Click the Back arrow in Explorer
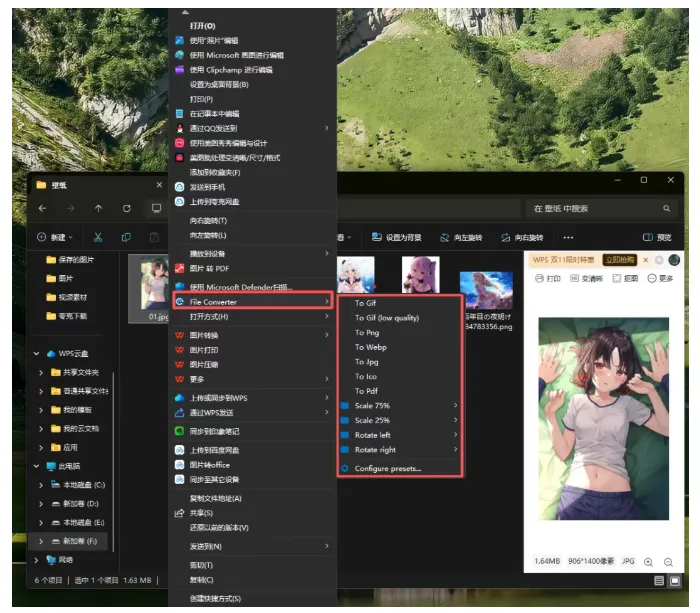The width and height of the screenshot is (700, 613). coord(42,208)
